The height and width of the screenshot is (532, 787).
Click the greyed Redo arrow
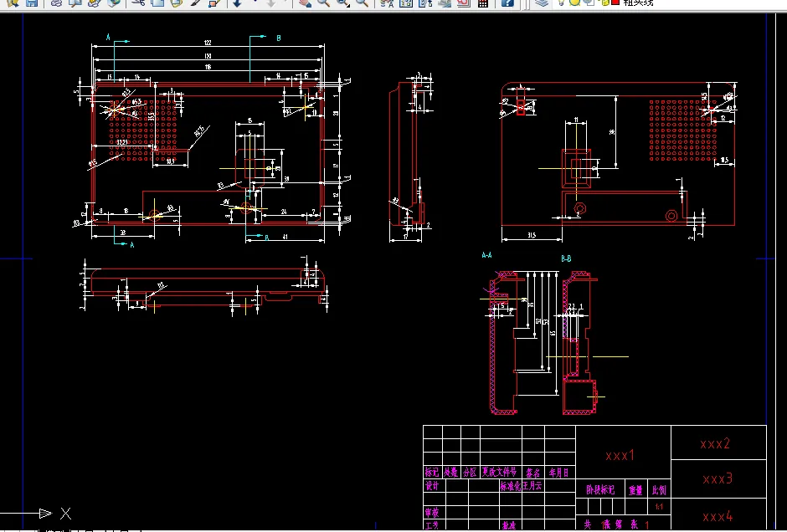(271, 3)
